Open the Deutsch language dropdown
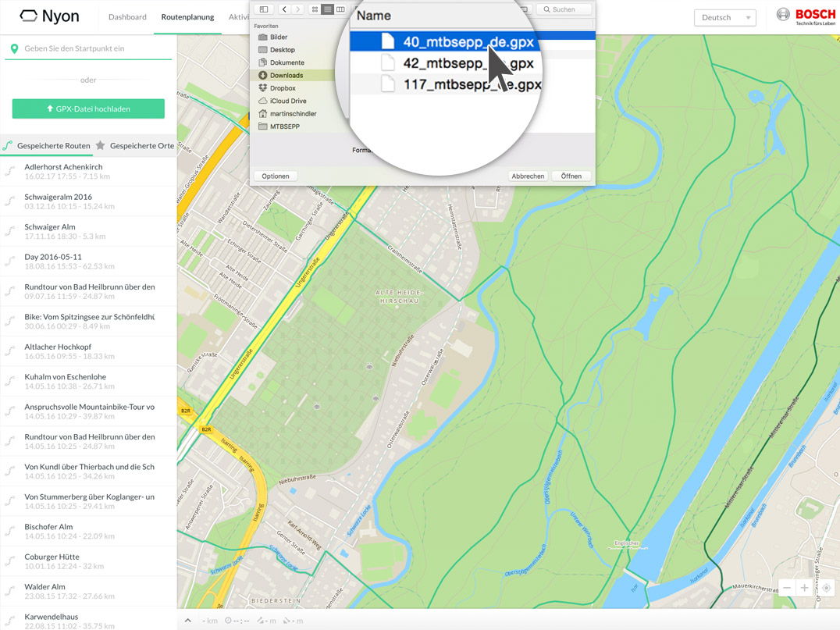The image size is (840, 630). click(x=724, y=17)
